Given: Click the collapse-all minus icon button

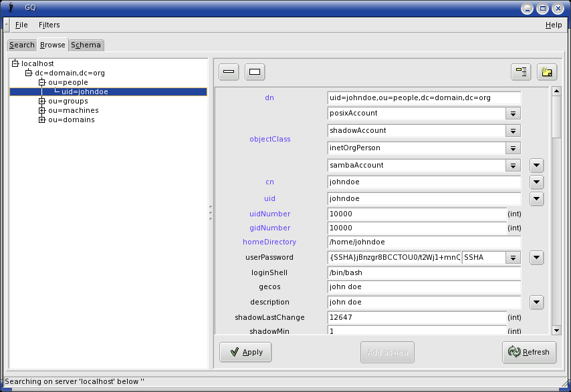Looking at the screenshot, I should coord(229,71).
